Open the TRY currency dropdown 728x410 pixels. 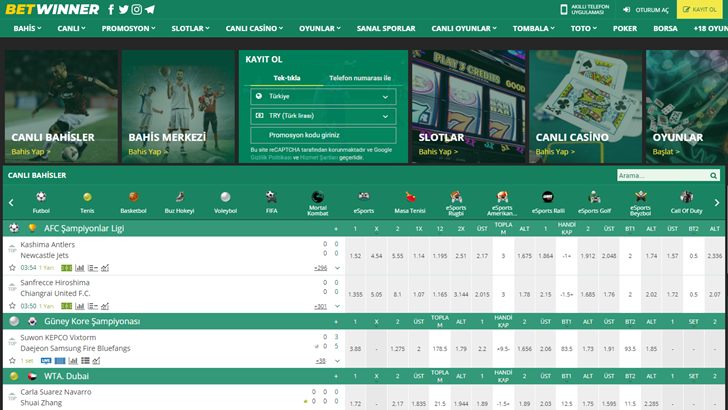[323, 116]
